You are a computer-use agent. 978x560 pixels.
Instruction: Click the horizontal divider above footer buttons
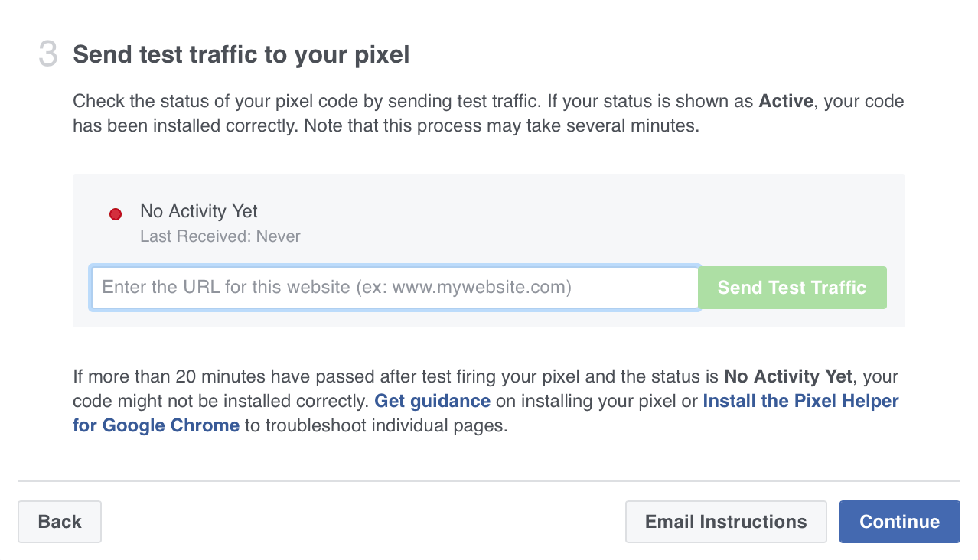click(x=488, y=481)
